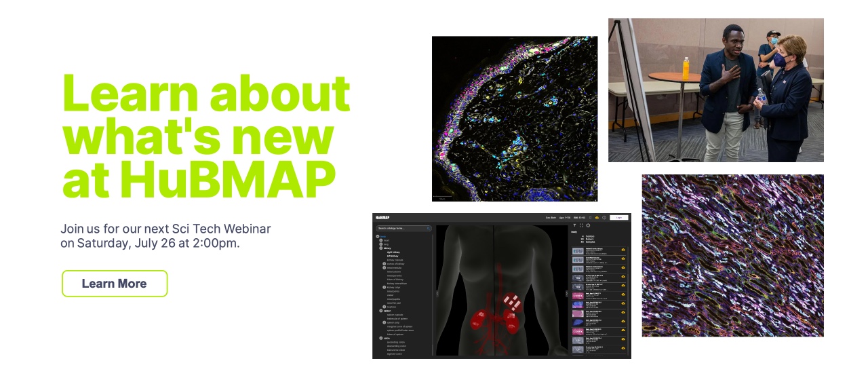Click the Learn More button
868x380 pixels.
click(x=115, y=284)
